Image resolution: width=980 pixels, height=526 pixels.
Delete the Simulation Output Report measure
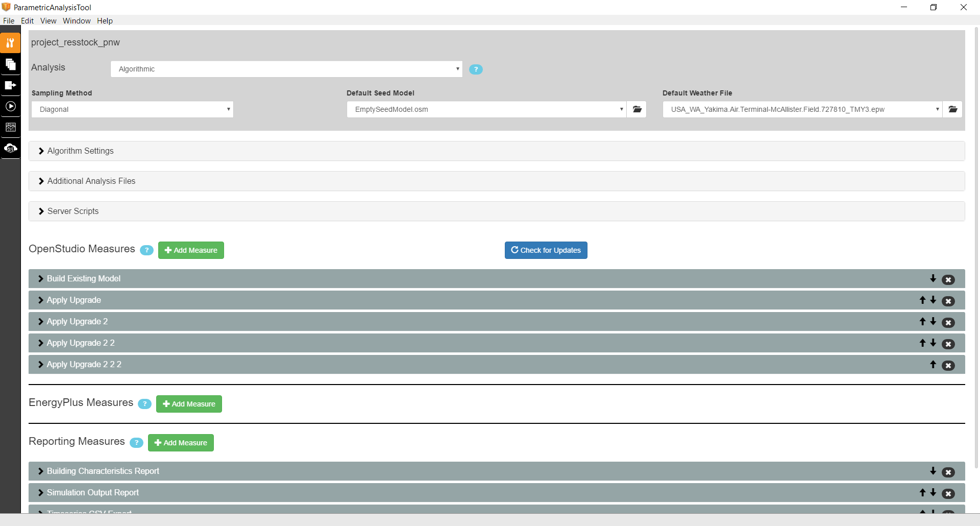pyautogui.click(x=948, y=494)
